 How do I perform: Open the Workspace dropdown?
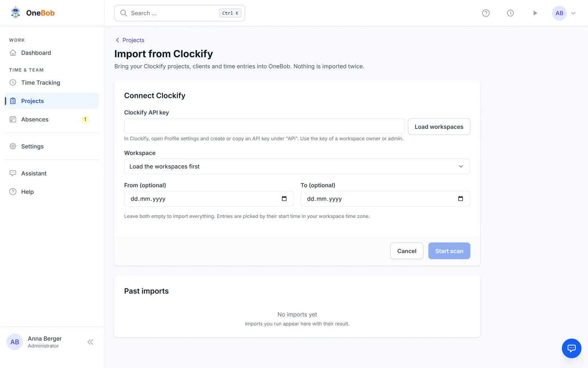(297, 166)
